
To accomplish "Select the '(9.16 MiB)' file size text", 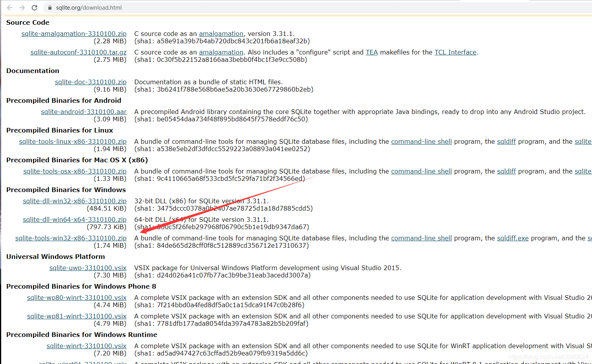I will pos(110,89).
